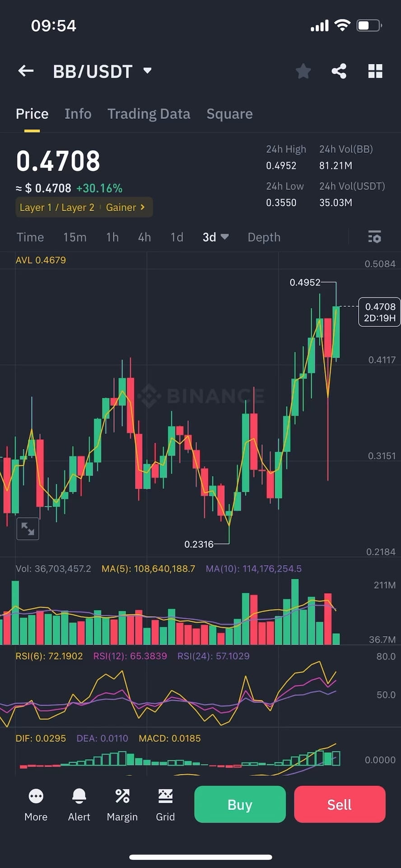
Task: Expand the Layer 1 / Layer 2 Gainer tag
Action: (x=84, y=207)
